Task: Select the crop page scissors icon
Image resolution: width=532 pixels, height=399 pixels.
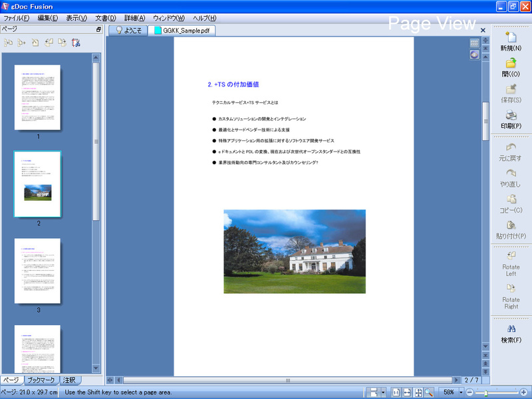Action: point(76,43)
